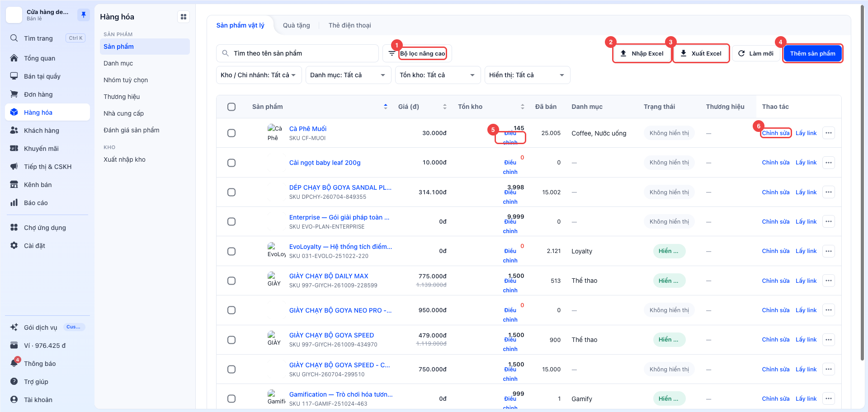Select Khách hàng in the sidebar
Screen dimensions: 868x412
pos(47,131)
